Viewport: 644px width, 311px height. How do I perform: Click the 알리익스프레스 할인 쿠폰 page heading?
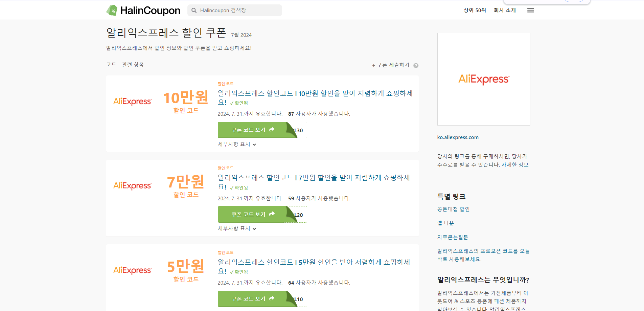point(166,33)
